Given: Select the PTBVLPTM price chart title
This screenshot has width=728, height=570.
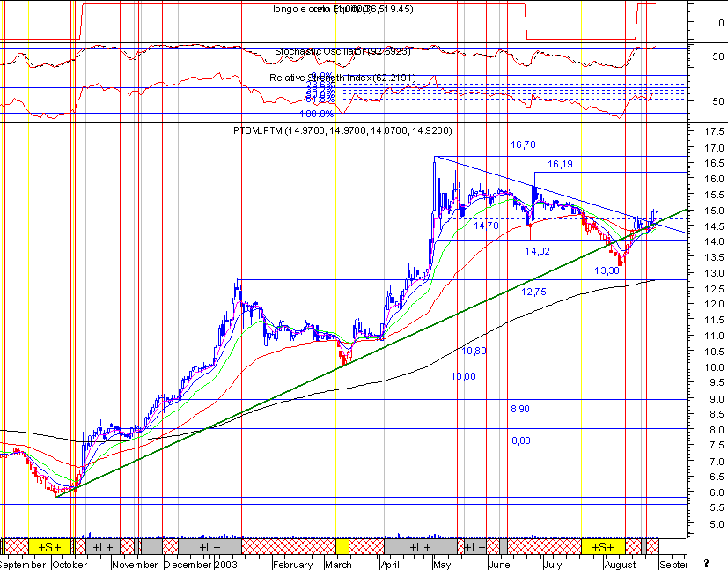Looking at the screenshot, I should click(342, 131).
